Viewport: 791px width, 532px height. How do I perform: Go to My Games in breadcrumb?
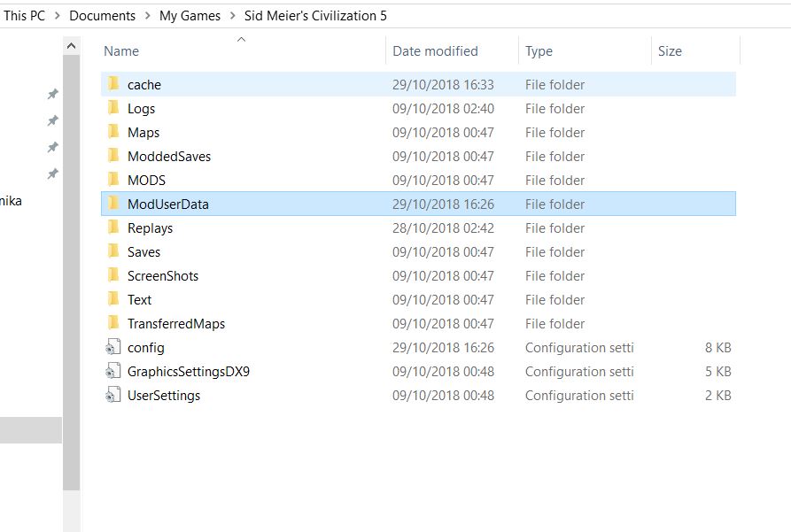click(x=190, y=16)
